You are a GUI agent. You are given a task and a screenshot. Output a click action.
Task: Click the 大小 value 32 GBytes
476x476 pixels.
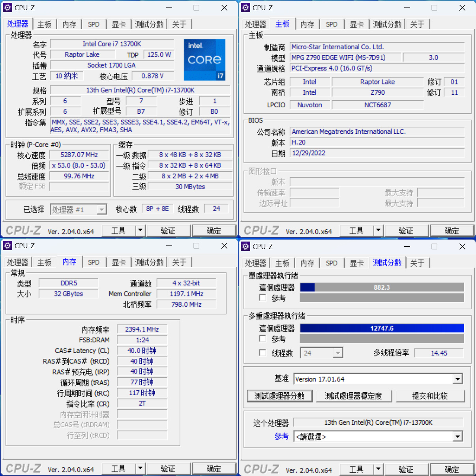click(x=69, y=294)
